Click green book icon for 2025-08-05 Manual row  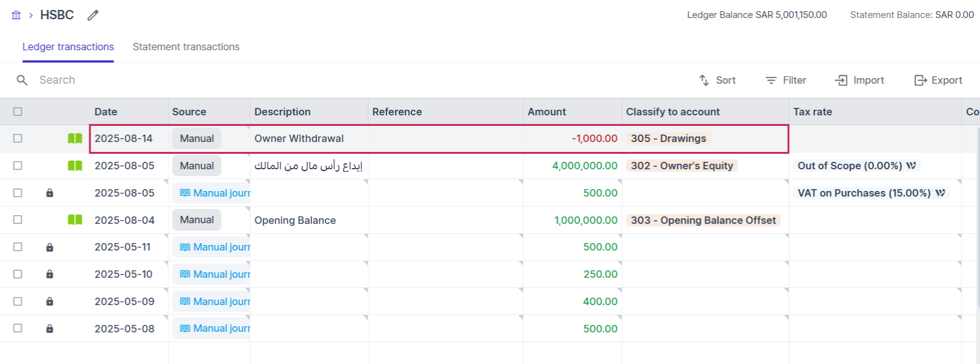point(75,166)
